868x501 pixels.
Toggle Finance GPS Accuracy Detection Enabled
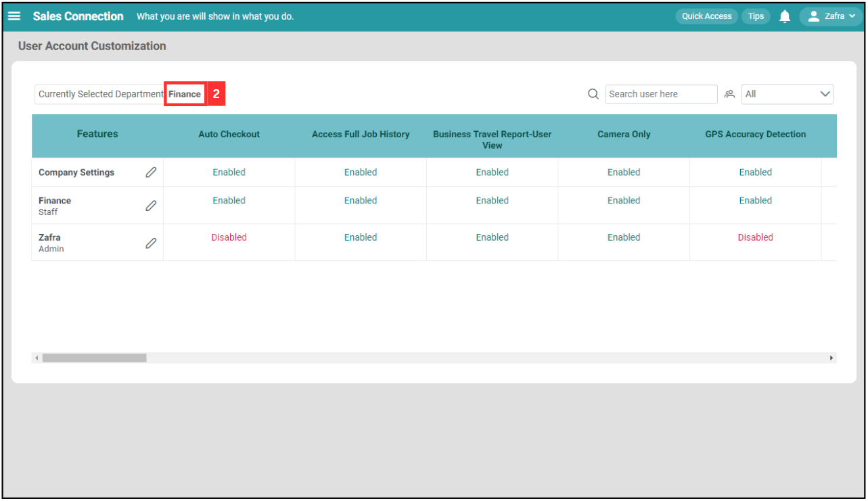click(x=755, y=201)
